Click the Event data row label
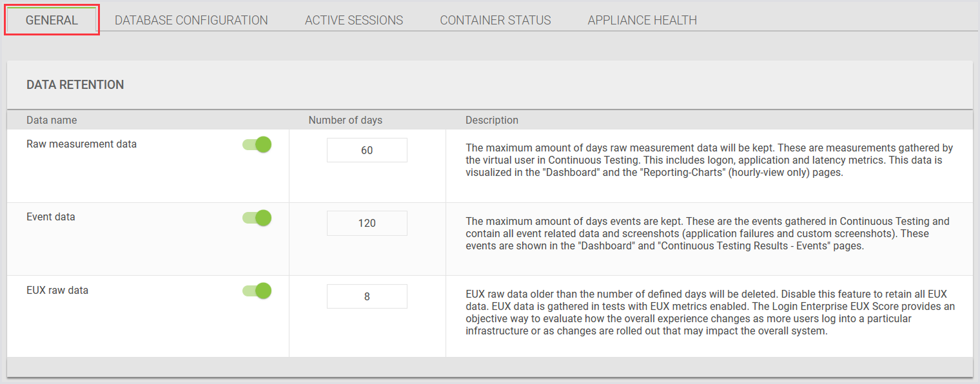Viewport: 980px width, 384px height. [x=51, y=217]
